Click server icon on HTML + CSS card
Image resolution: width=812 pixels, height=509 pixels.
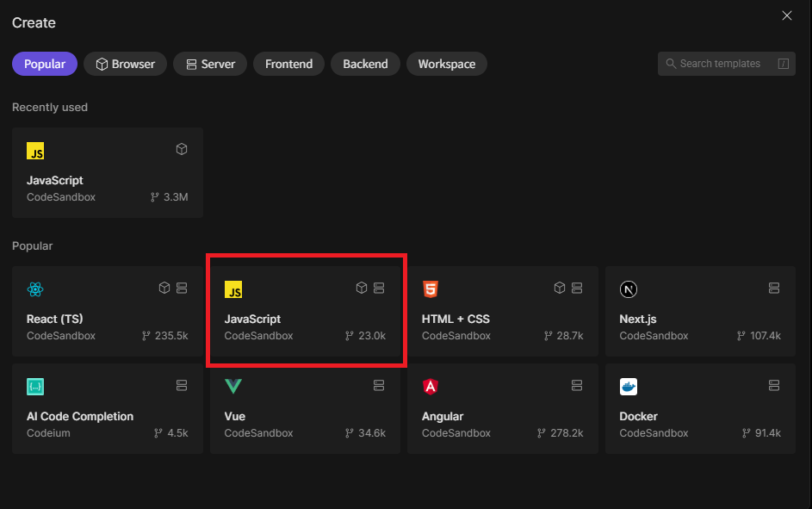[x=577, y=288]
